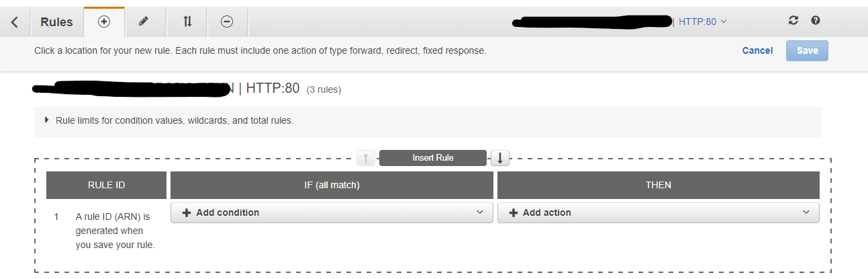Click the Save button
The width and height of the screenshot is (868, 279).
(x=807, y=50)
